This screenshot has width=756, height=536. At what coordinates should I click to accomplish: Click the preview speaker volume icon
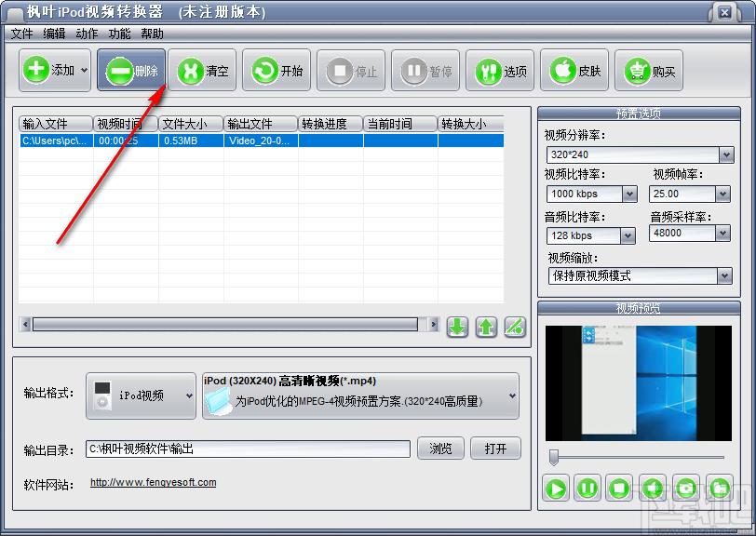(x=653, y=489)
